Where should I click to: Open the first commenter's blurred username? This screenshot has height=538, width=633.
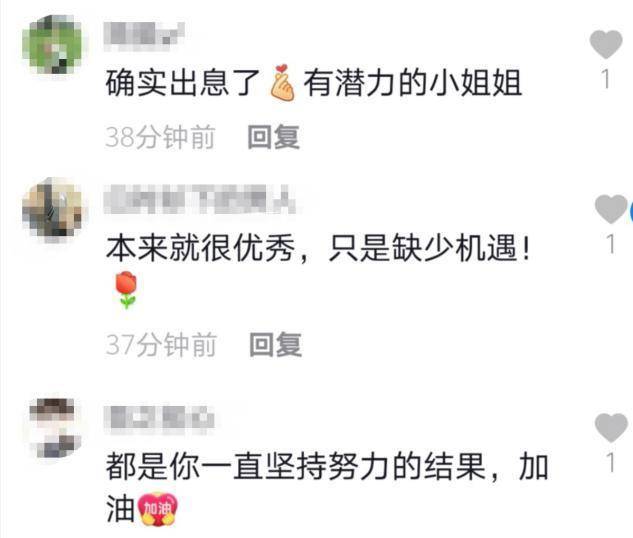click(144, 34)
